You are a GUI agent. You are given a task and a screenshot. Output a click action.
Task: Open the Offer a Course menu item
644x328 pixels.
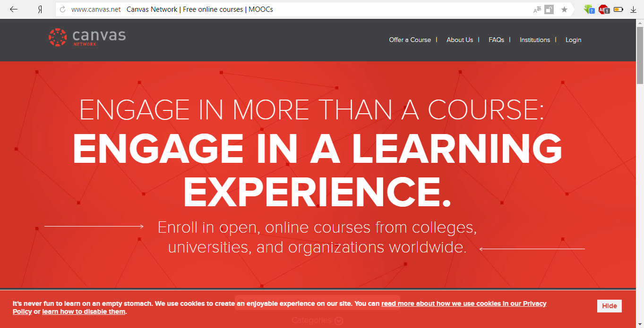[x=410, y=40]
